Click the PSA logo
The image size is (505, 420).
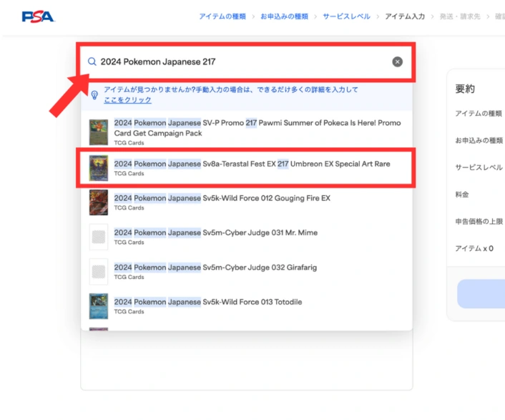click(x=39, y=16)
